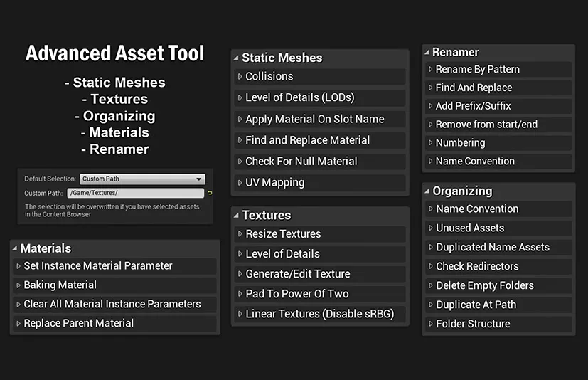Click the '- Static Meshes' list text
This screenshot has width=588, height=380.
[x=114, y=83]
